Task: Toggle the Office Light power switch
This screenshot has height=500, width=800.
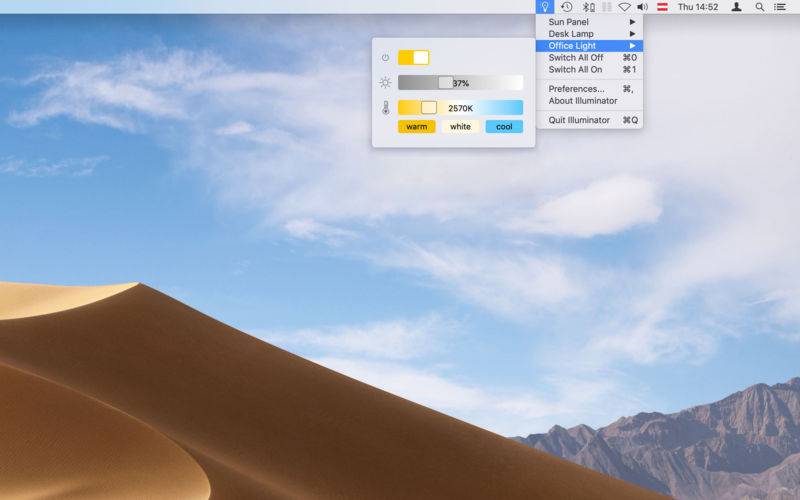Action: click(414, 58)
